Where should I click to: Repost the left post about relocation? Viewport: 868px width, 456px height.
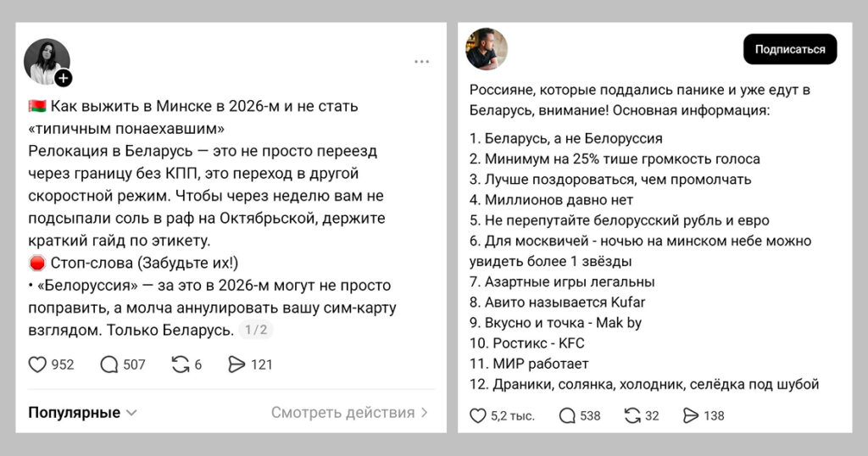(181, 364)
